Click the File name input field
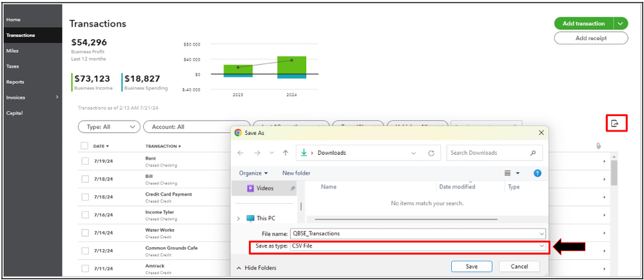The image size is (644, 280). click(418, 234)
